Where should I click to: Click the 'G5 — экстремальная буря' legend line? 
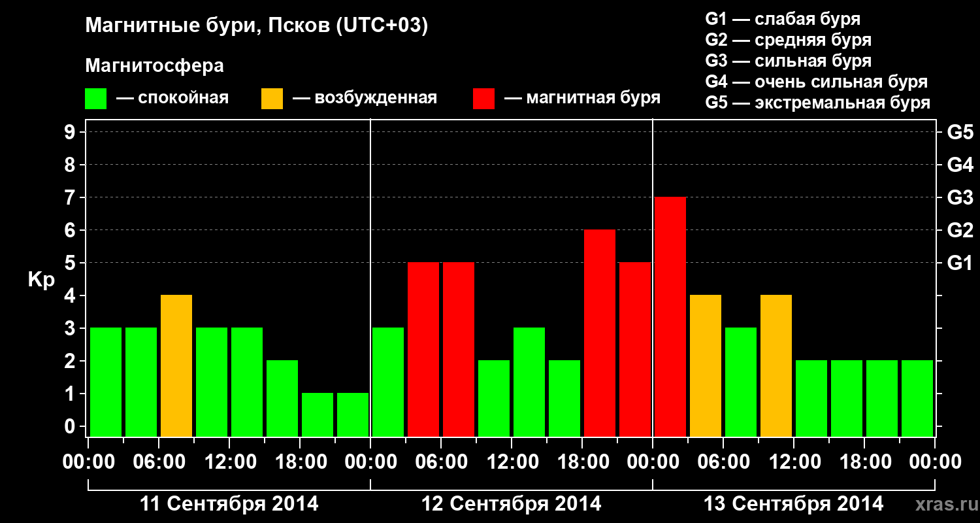[x=818, y=103]
